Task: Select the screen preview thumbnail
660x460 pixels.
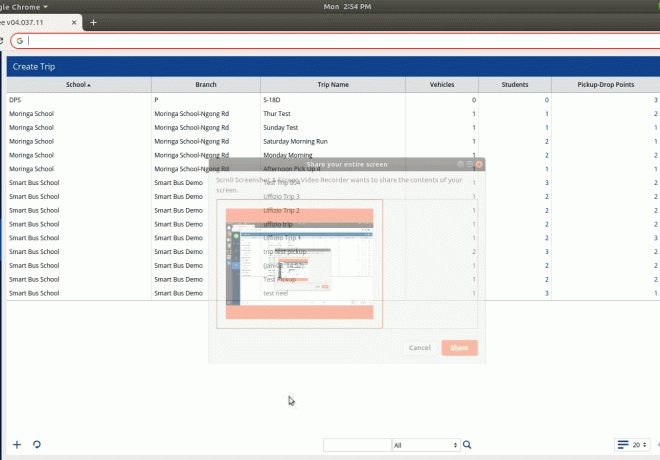Action: point(300,263)
